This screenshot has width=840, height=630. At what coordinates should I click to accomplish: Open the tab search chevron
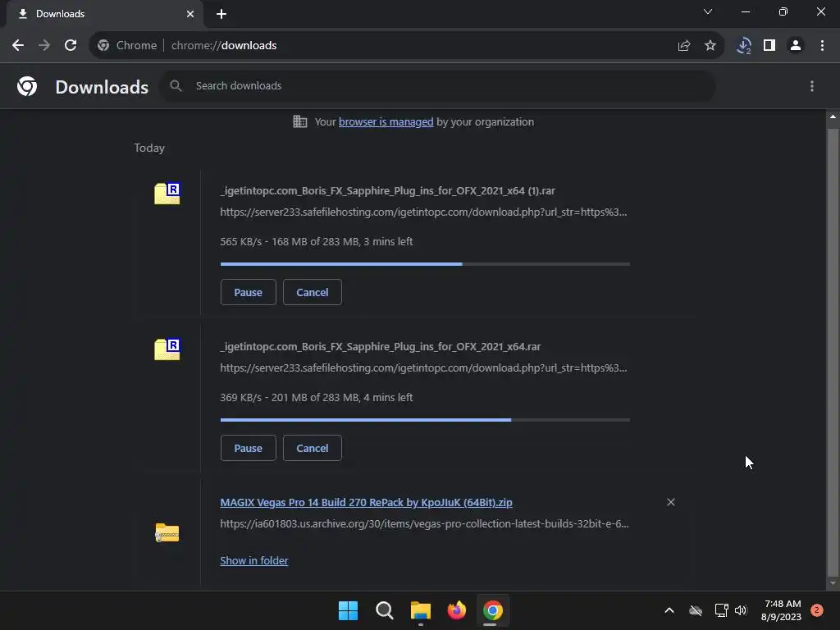(x=708, y=11)
